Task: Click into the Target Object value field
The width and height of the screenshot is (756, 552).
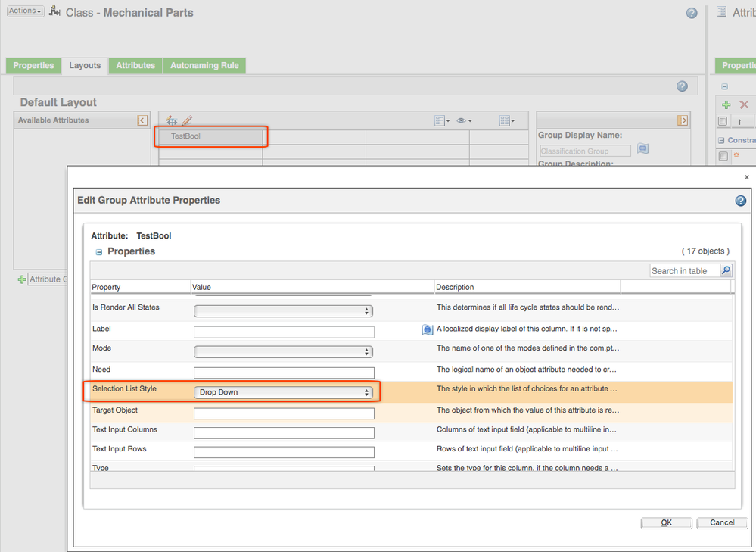Action: click(x=284, y=413)
